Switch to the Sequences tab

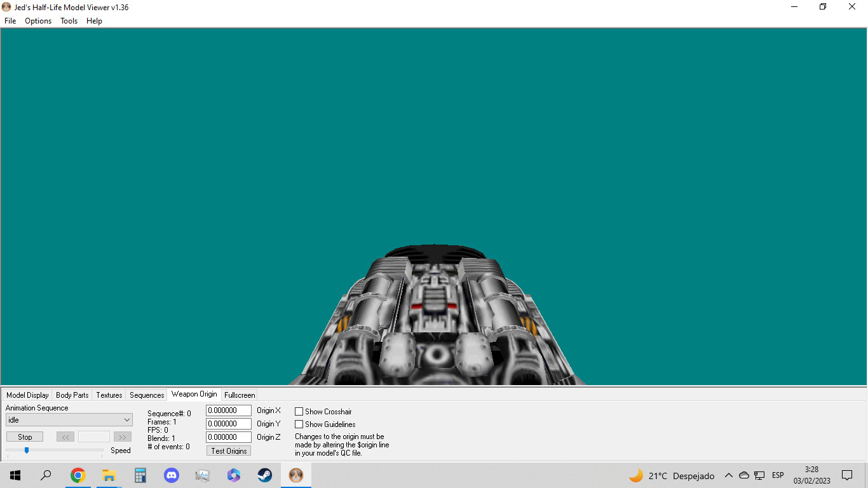coord(147,395)
